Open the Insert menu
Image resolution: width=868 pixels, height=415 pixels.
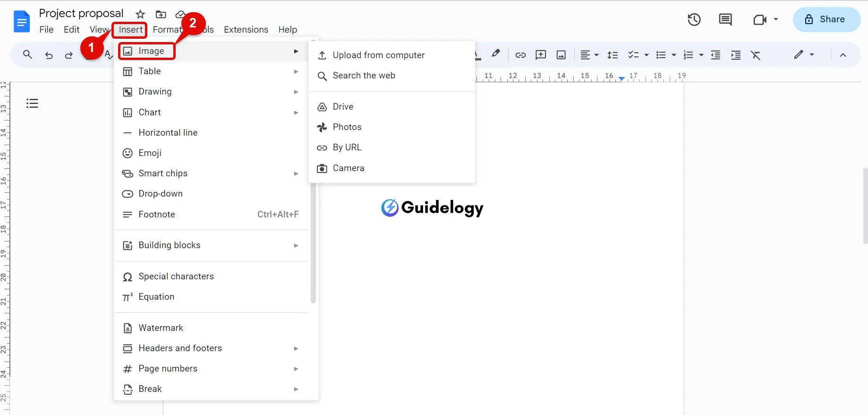[130, 29]
